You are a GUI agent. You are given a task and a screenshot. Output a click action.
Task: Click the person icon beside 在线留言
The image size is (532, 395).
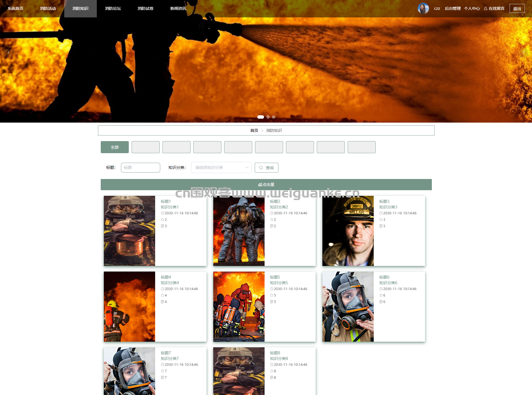[x=485, y=9]
